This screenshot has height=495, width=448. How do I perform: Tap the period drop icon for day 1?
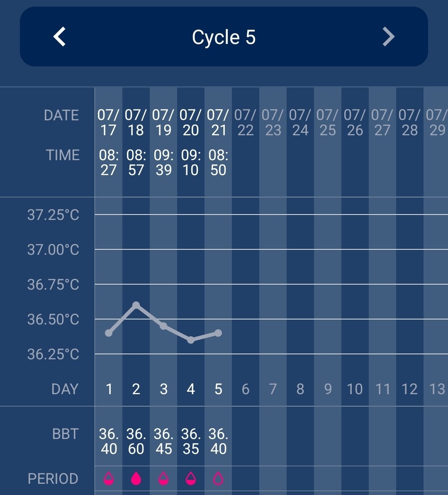[x=109, y=479]
